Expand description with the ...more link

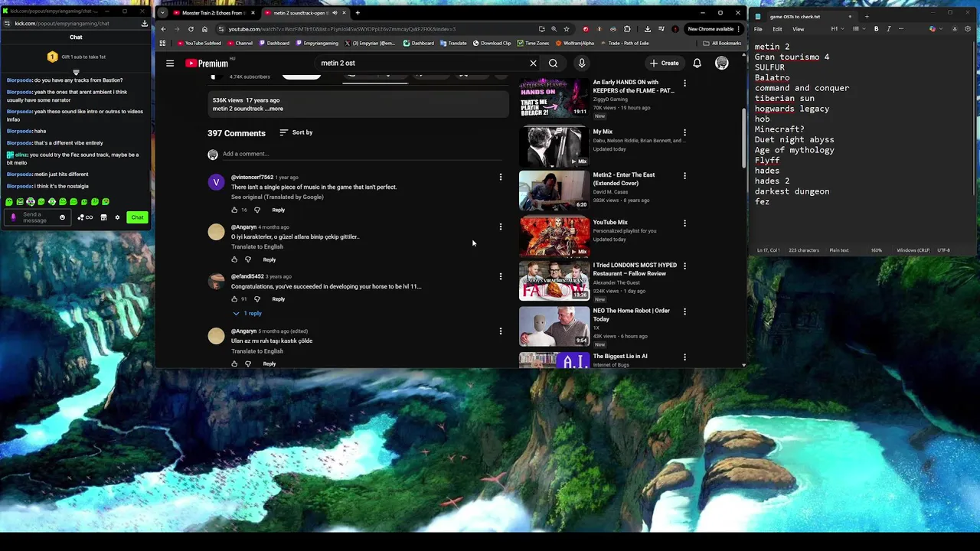pos(275,109)
